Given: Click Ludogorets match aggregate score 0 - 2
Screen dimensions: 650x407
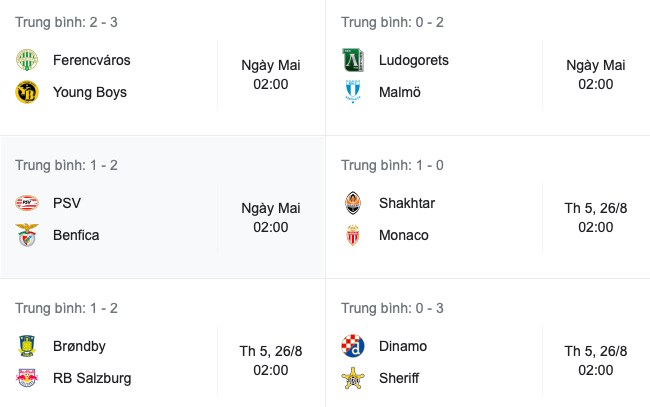Looking at the screenshot, I should pos(392,22).
